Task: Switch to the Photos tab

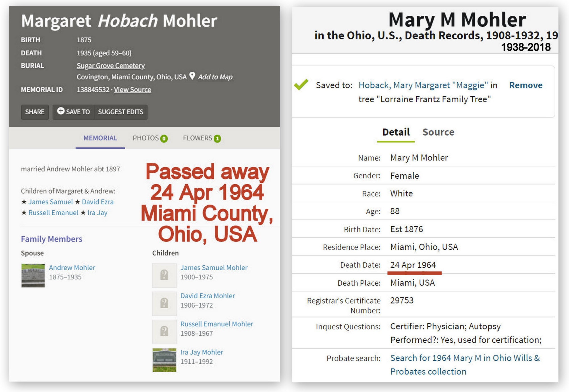Action: tap(150, 138)
